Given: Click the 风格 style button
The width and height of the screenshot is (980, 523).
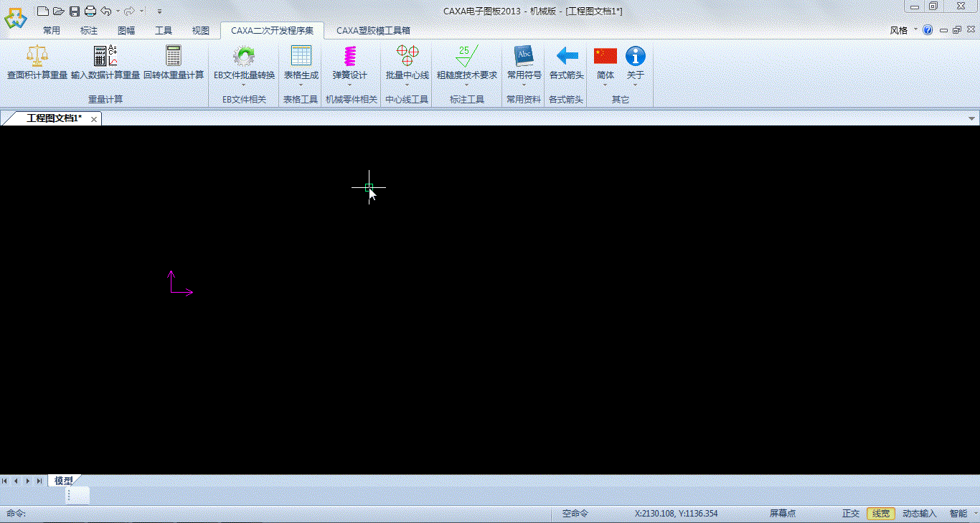Looking at the screenshot, I should coord(899,31).
